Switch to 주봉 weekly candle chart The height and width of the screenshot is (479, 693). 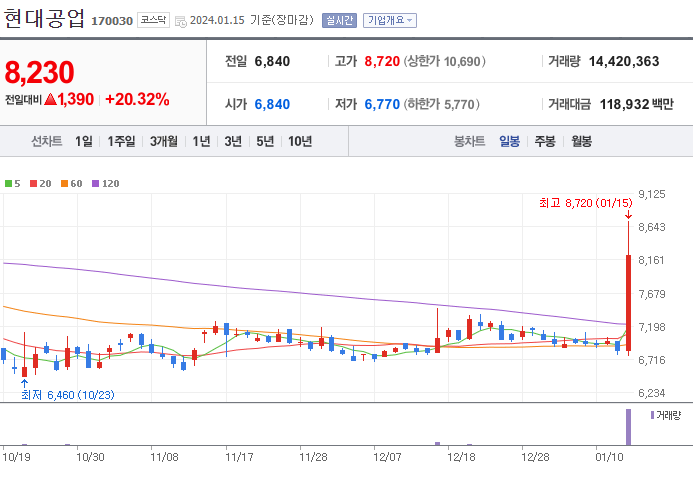(x=544, y=141)
